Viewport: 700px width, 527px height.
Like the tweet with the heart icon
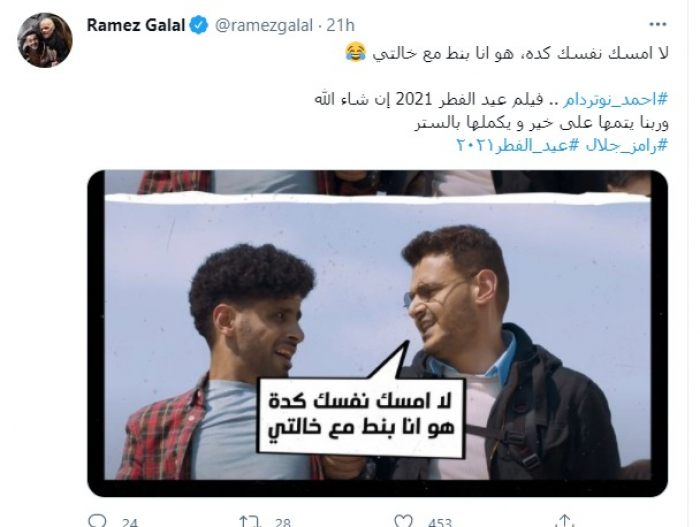[x=403, y=521]
